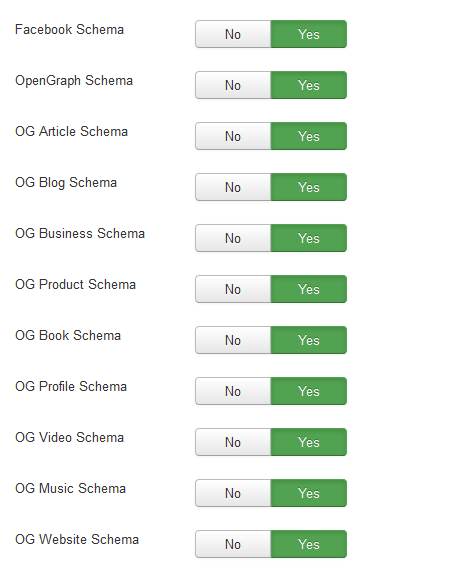Choose Yes for OpenGraph Schema
This screenshot has width=464, height=588.
pyautogui.click(x=309, y=85)
